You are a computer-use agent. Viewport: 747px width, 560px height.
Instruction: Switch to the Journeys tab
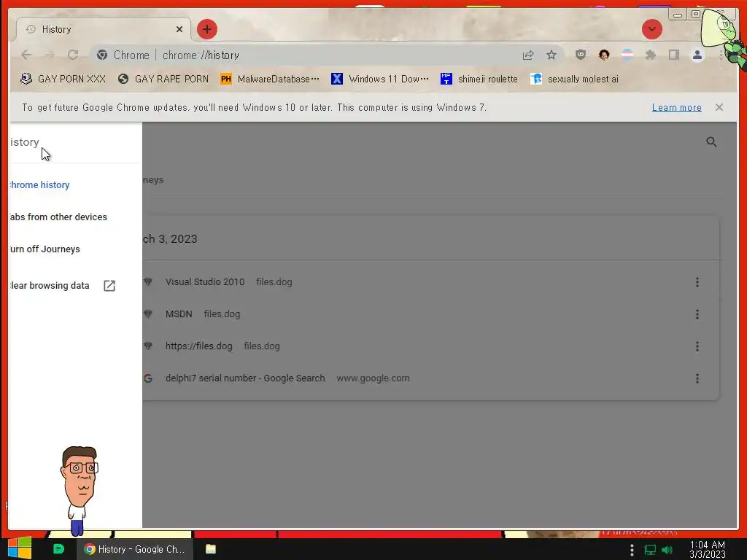click(x=153, y=180)
